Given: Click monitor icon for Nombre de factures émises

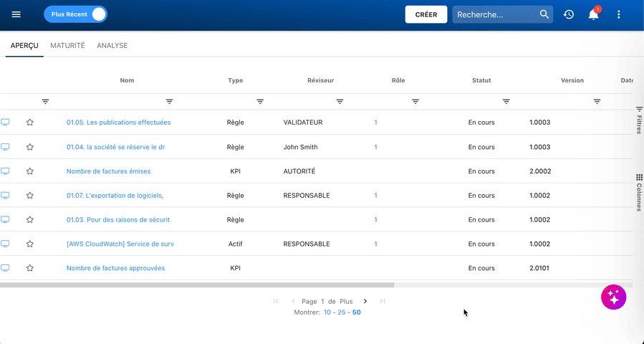Looking at the screenshot, I should click(5, 171).
